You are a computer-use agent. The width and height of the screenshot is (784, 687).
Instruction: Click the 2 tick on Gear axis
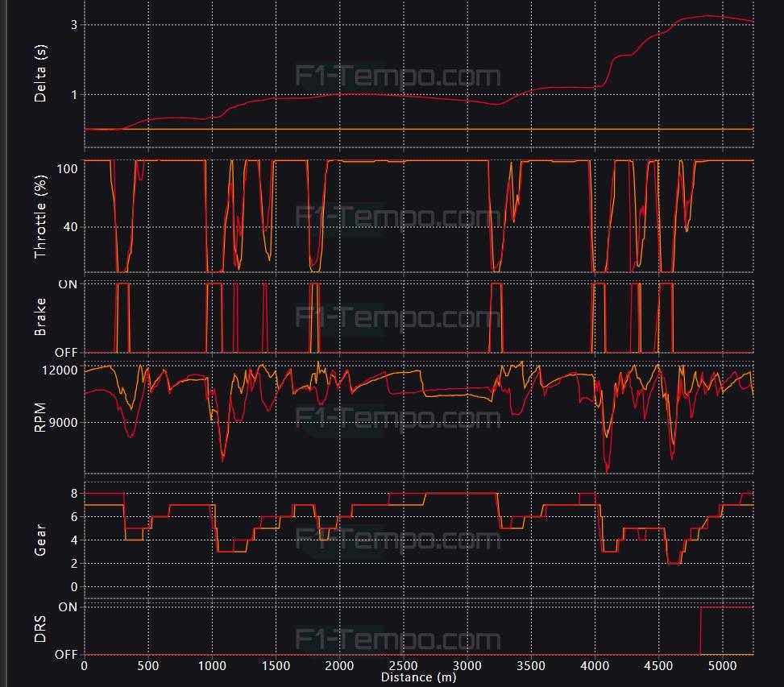point(74,563)
